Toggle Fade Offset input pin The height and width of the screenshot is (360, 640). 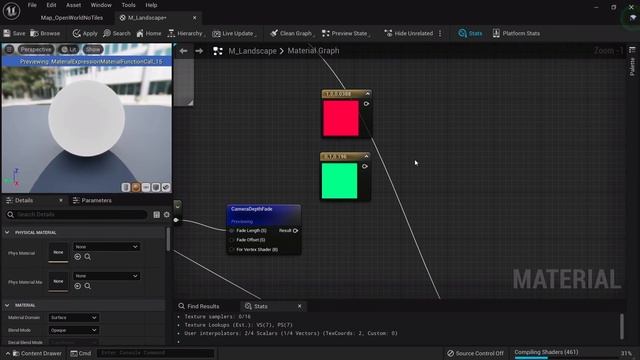pyautogui.click(x=232, y=240)
